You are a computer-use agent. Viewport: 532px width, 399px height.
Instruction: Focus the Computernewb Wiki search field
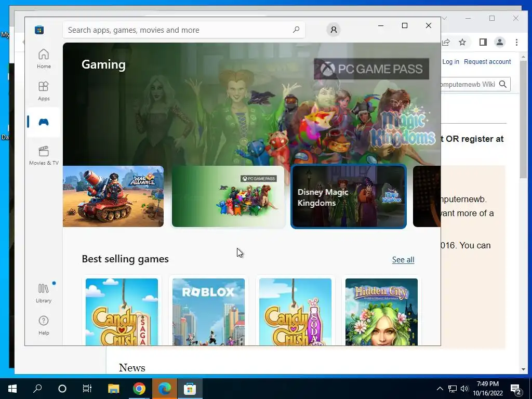pyautogui.click(x=469, y=84)
